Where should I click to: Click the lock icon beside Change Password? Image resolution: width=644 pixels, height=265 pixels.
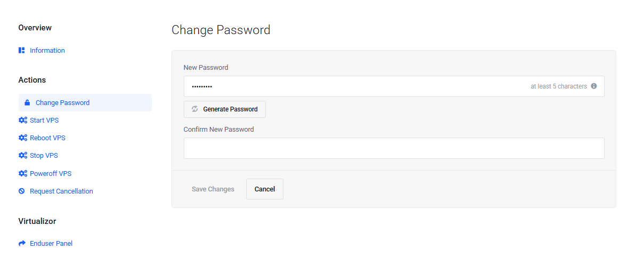[27, 103]
